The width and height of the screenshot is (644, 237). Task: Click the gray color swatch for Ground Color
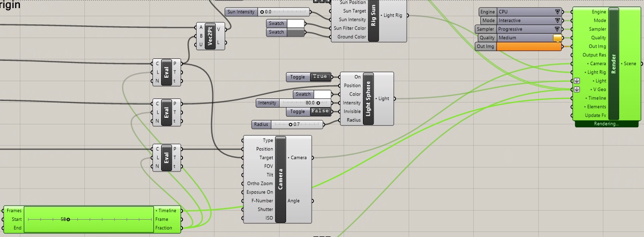pos(295,32)
